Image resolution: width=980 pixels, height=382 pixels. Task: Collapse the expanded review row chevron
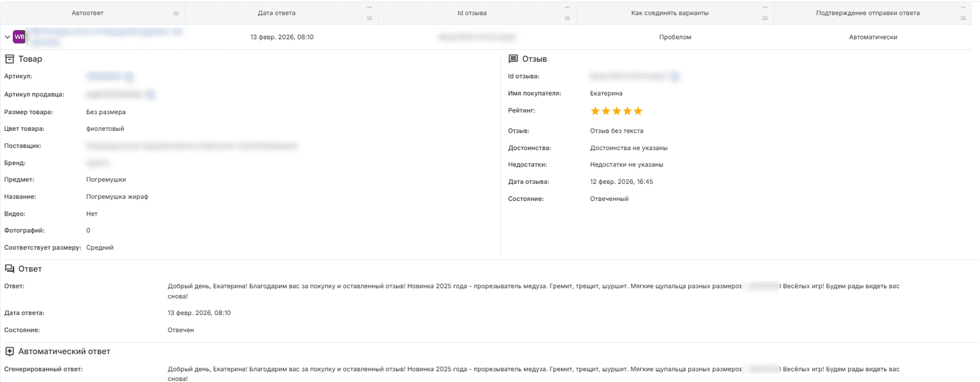click(x=7, y=37)
